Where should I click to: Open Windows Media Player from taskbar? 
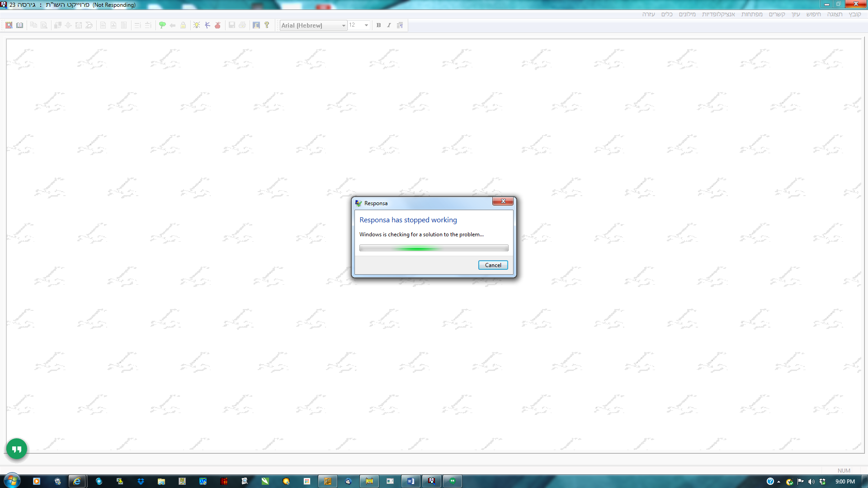pos(37,481)
